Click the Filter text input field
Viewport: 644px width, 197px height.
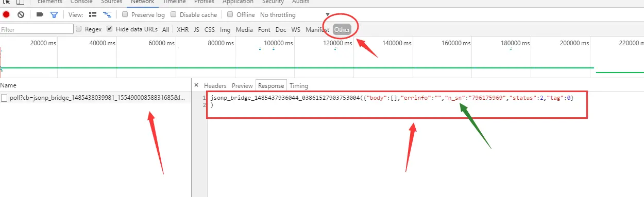pyautogui.click(x=37, y=29)
